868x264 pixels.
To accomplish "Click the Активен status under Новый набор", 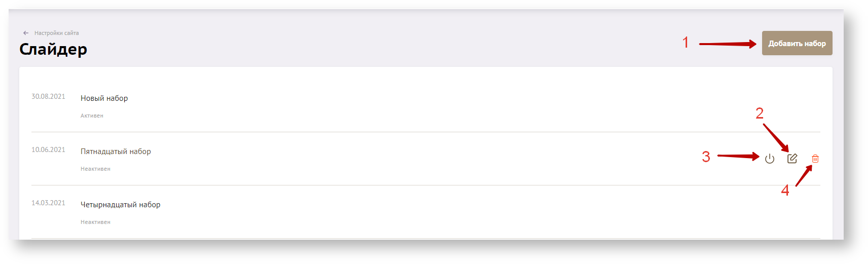I will (92, 116).
